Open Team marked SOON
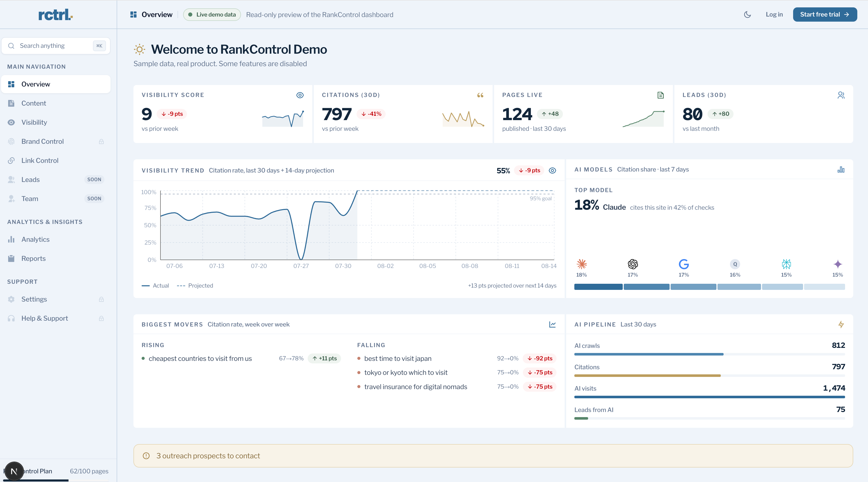This screenshot has height=482, width=868. pos(56,199)
